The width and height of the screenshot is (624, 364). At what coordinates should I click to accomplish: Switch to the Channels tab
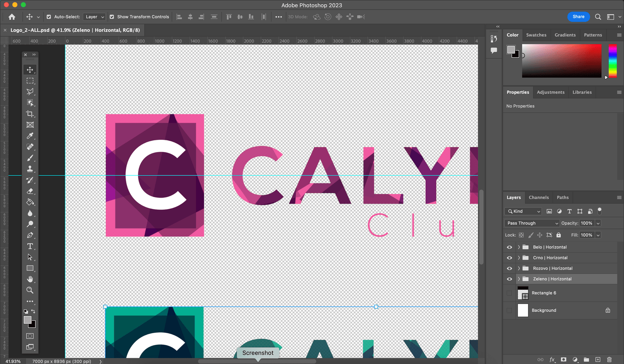(x=539, y=198)
